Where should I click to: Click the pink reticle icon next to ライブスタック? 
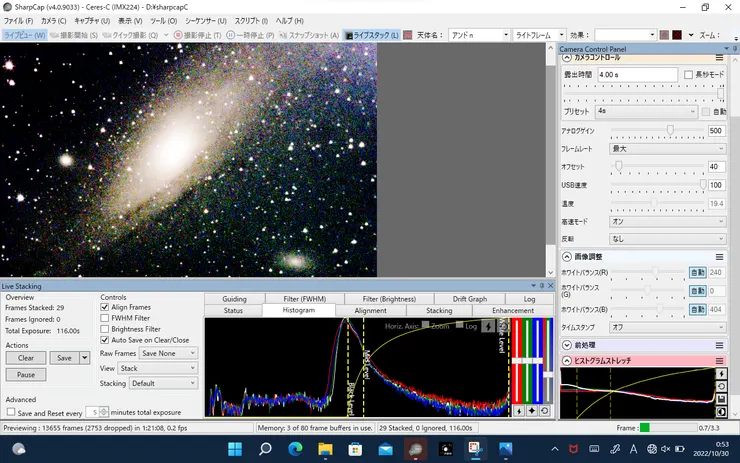click(x=408, y=35)
